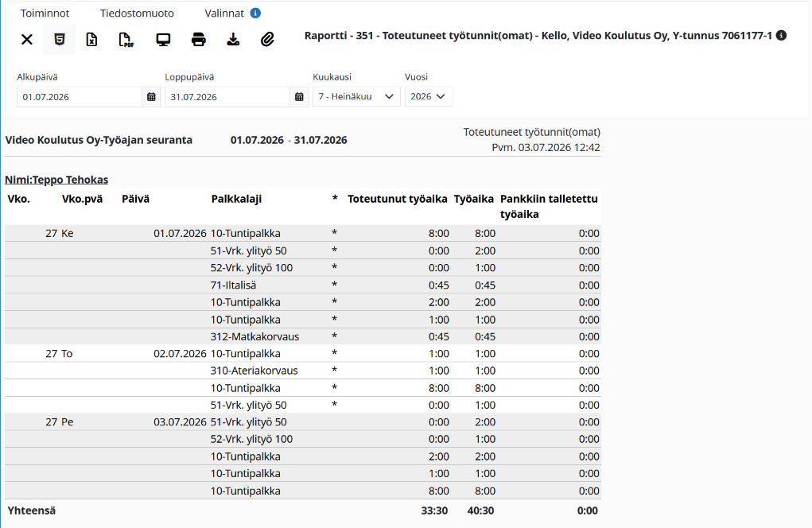Select the HTML file format icon
The width and height of the screenshot is (812, 528).
click(x=60, y=39)
